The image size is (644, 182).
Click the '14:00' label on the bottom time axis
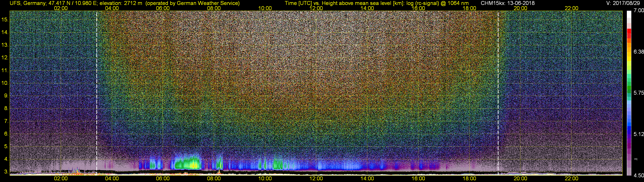click(367, 179)
